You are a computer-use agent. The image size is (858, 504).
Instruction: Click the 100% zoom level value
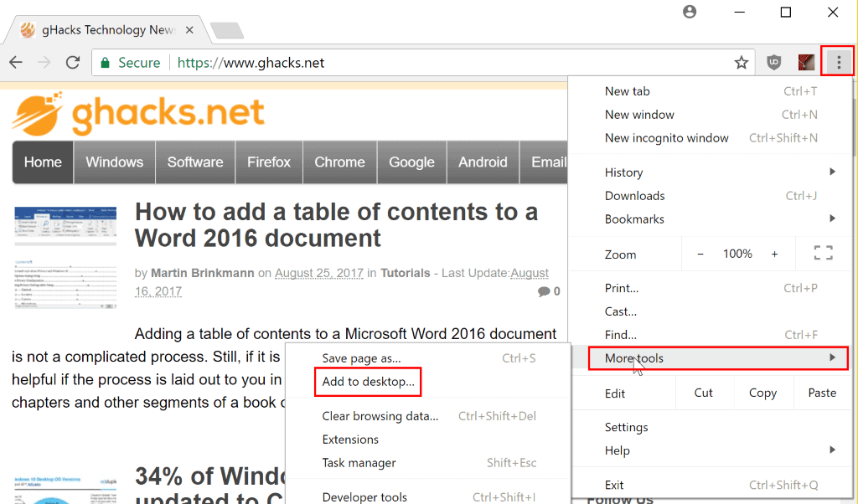coord(737,254)
